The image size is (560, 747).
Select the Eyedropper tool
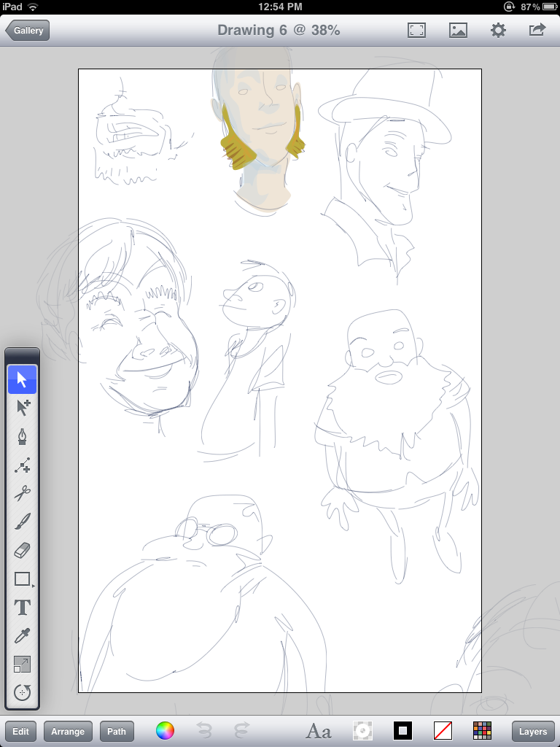[x=22, y=635]
